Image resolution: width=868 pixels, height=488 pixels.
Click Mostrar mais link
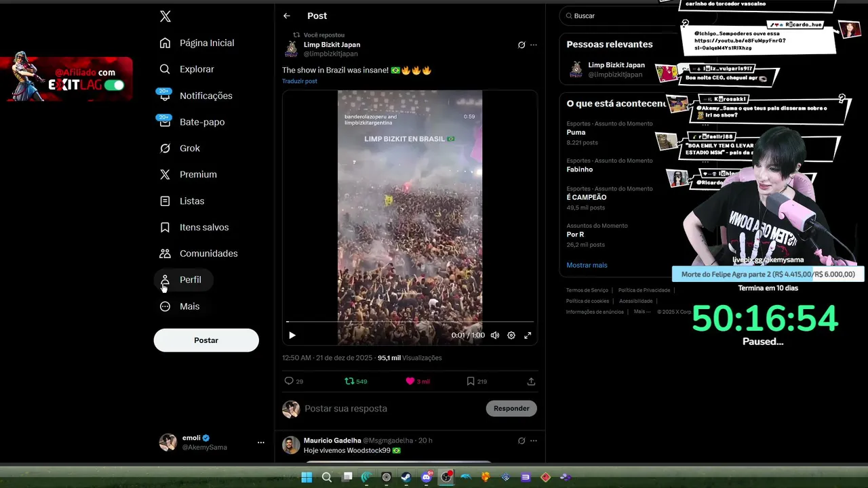click(587, 265)
